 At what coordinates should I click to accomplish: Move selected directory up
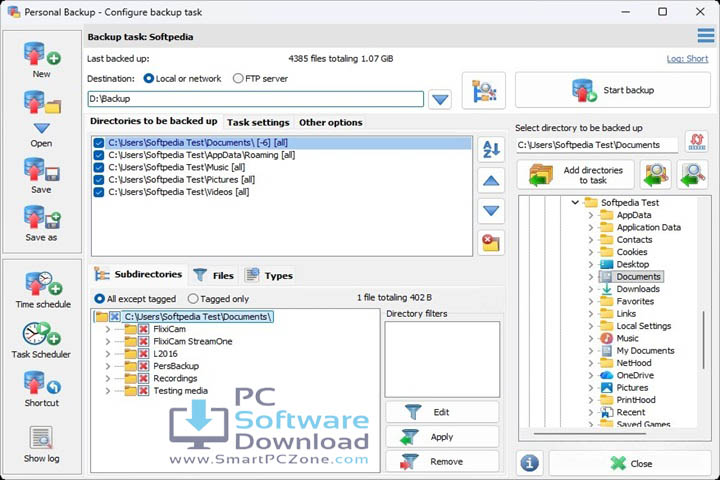(x=491, y=181)
